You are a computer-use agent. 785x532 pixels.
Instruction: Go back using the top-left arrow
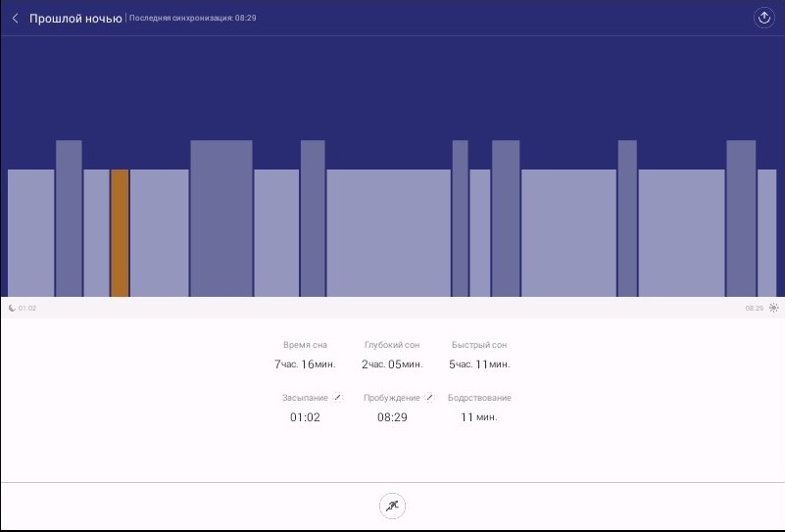click(15, 19)
